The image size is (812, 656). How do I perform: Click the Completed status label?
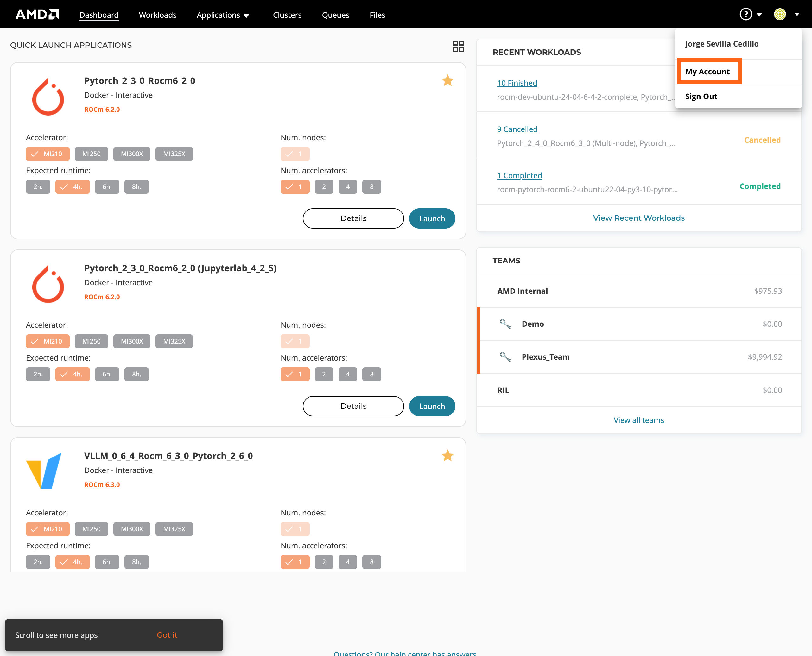pos(760,186)
